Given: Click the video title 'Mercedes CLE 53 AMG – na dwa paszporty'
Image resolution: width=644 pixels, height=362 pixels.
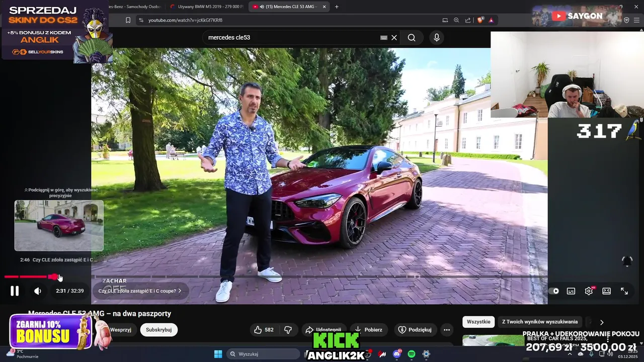Looking at the screenshot, I should (x=100, y=313).
